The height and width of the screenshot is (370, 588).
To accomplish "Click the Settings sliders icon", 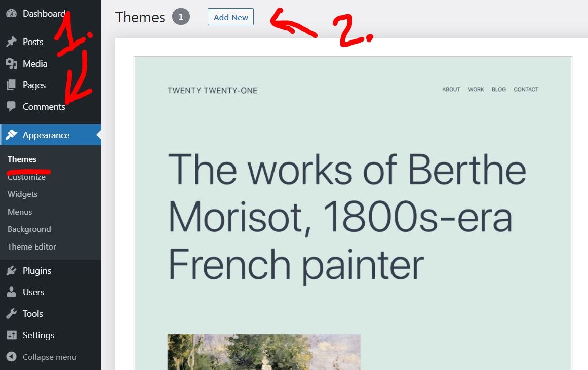I will coord(11,335).
